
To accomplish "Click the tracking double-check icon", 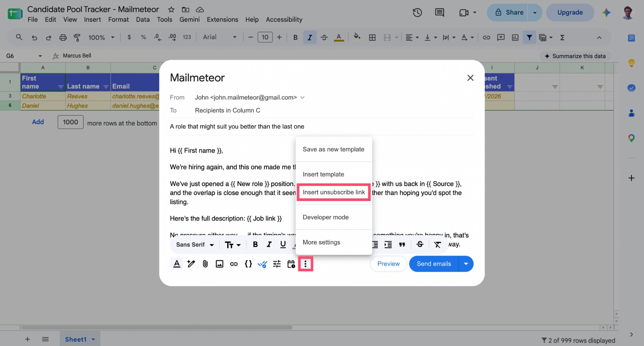I will coord(262,264).
